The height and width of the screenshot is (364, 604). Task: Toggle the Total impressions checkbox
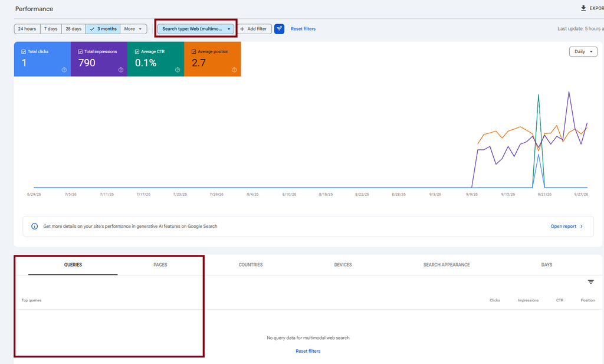tap(80, 51)
